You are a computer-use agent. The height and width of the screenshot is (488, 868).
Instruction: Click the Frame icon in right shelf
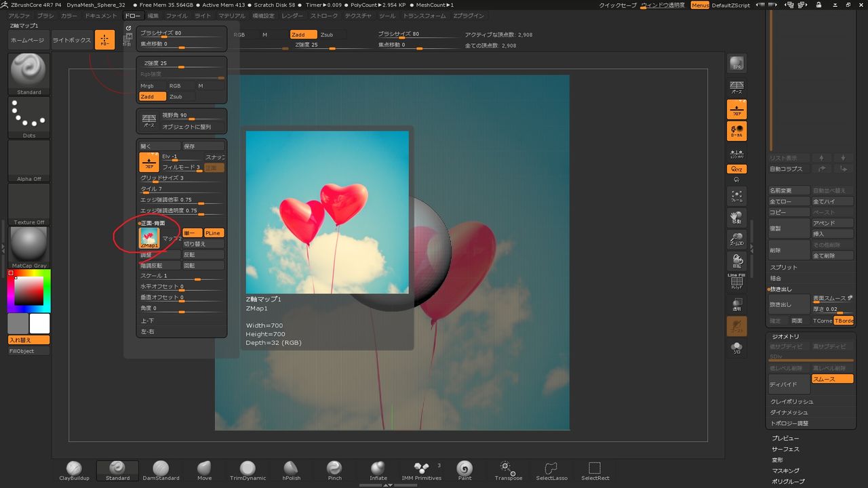pyautogui.click(x=736, y=197)
